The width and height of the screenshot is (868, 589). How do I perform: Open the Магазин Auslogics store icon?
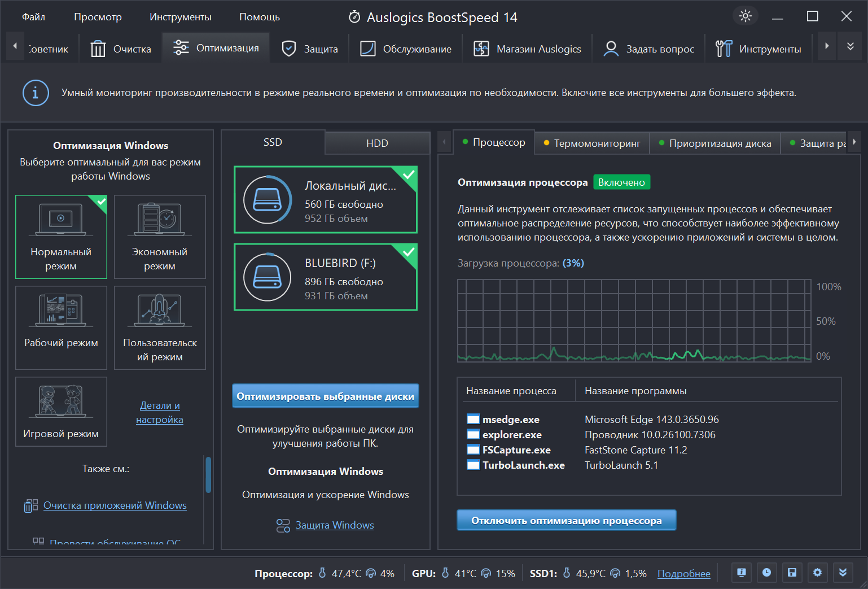[x=481, y=49]
